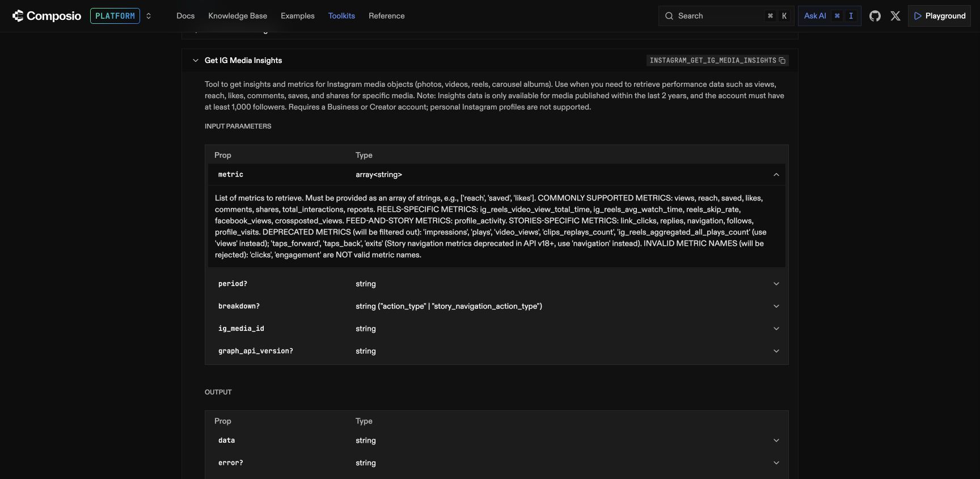Collapse the Get IG Media Insights section
This screenshot has height=479, width=980.
196,60
